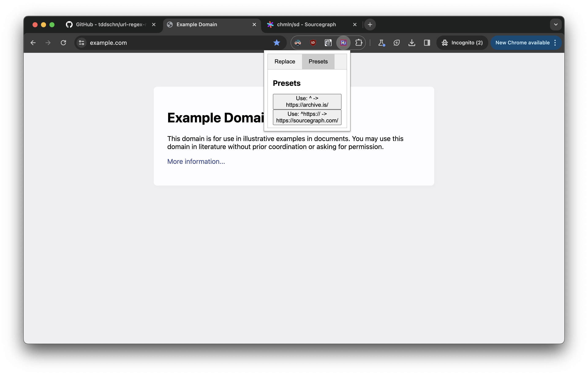
Task: Switch to the Replace tab in popup
Action: pyautogui.click(x=285, y=62)
